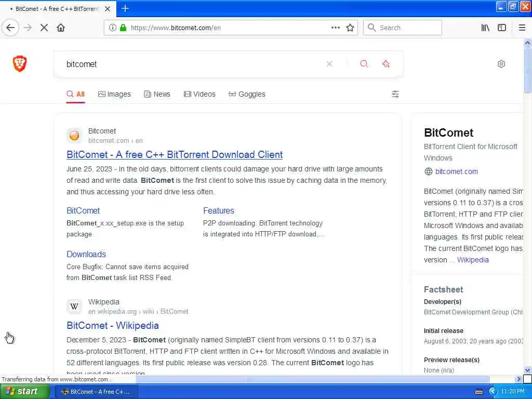The width and height of the screenshot is (532, 399).
Task: Click scrollbar down arrow
Action: (x=527, y=370)
